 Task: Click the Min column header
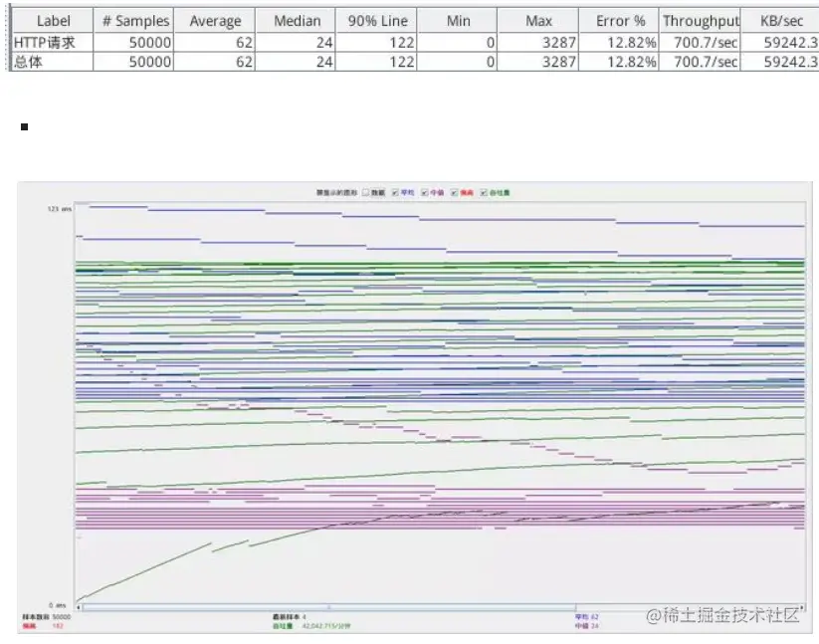pos(458,21)
